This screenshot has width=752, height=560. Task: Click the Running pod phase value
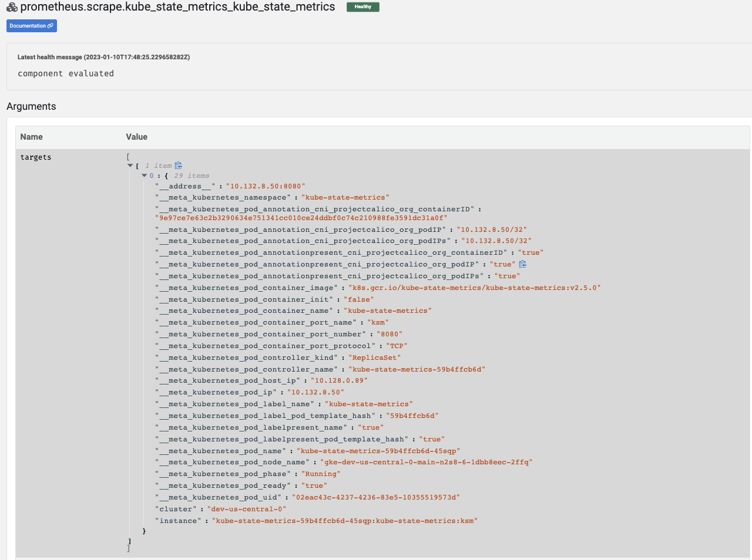[x=321, y=474]
